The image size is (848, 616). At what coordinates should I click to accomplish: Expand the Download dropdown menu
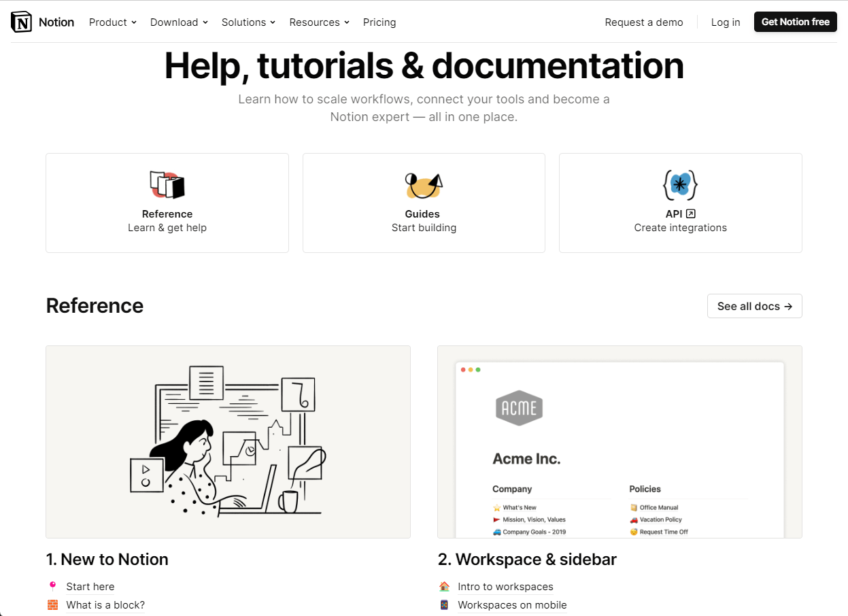(179, 22)
